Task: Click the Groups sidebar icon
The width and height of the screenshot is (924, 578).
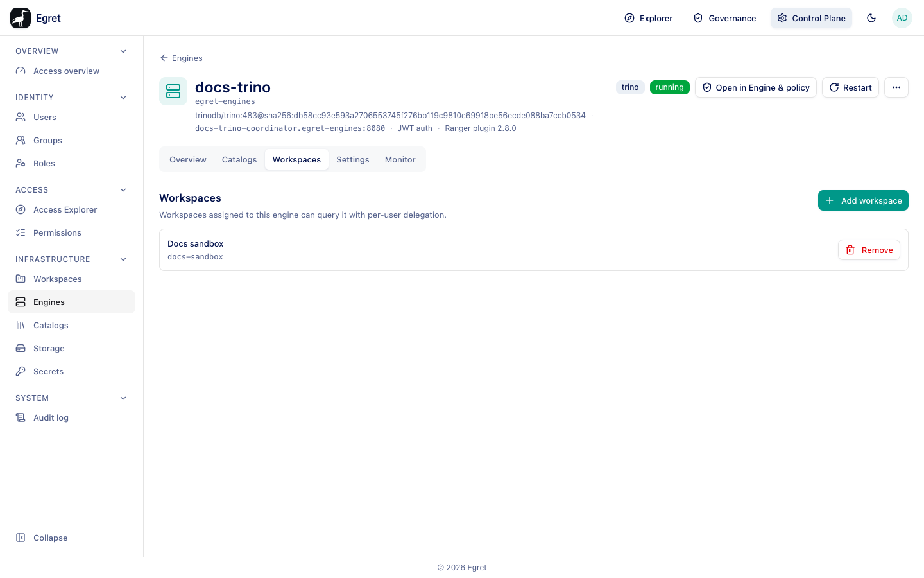Action: click(x=21, y=140)
